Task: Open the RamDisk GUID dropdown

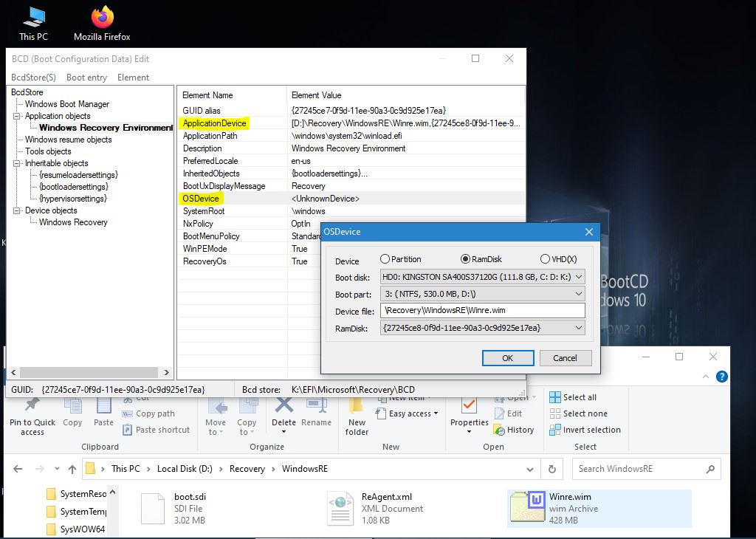Action: 483,328
